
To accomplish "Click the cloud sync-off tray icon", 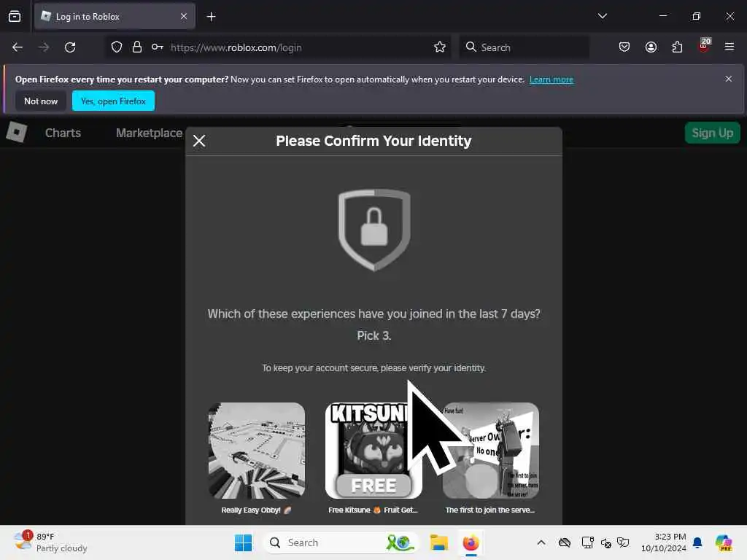I will pyautogui.click(x=565, y=542).
